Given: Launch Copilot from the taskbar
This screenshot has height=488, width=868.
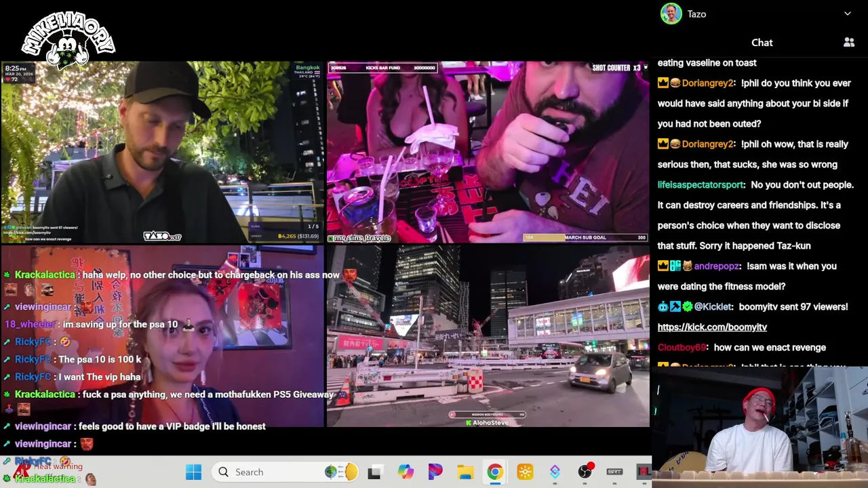Looking at the screenshot, I should tap(406, 472).
